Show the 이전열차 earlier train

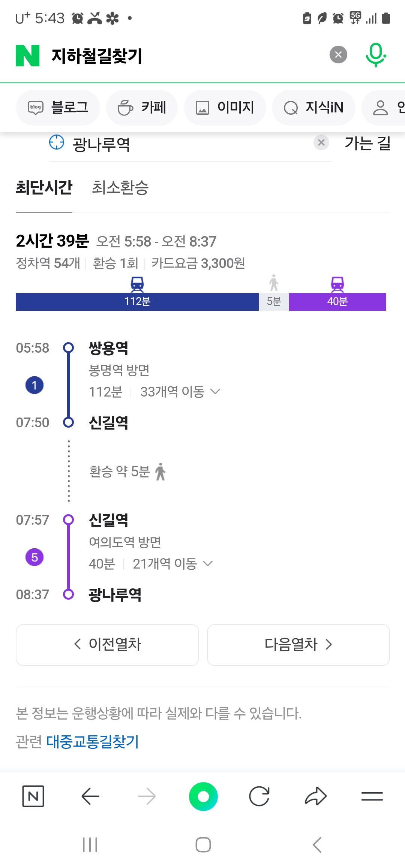tap(107, 645)
